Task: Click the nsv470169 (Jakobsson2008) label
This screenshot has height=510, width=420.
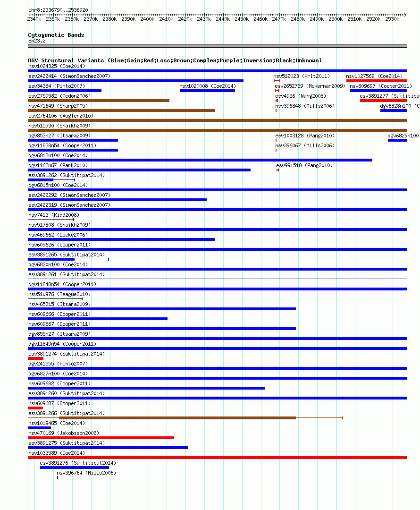Action: pyautogui.click(x=64, y=433)
